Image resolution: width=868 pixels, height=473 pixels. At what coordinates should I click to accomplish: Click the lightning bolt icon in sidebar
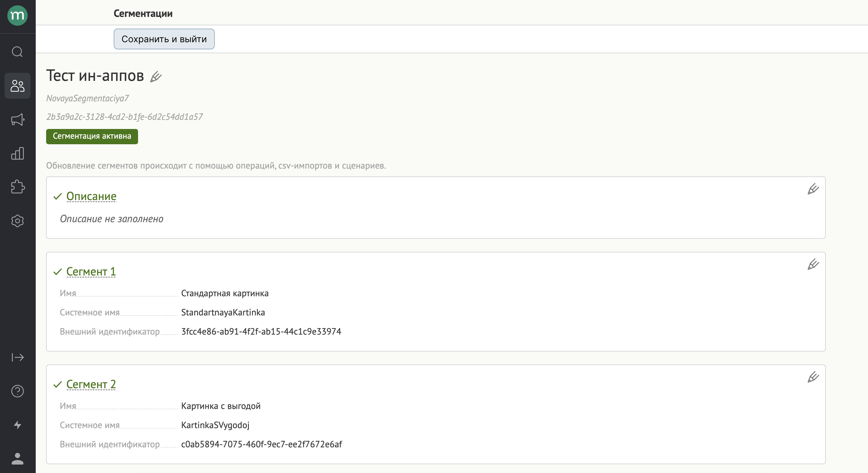click(x=18, y=425)
